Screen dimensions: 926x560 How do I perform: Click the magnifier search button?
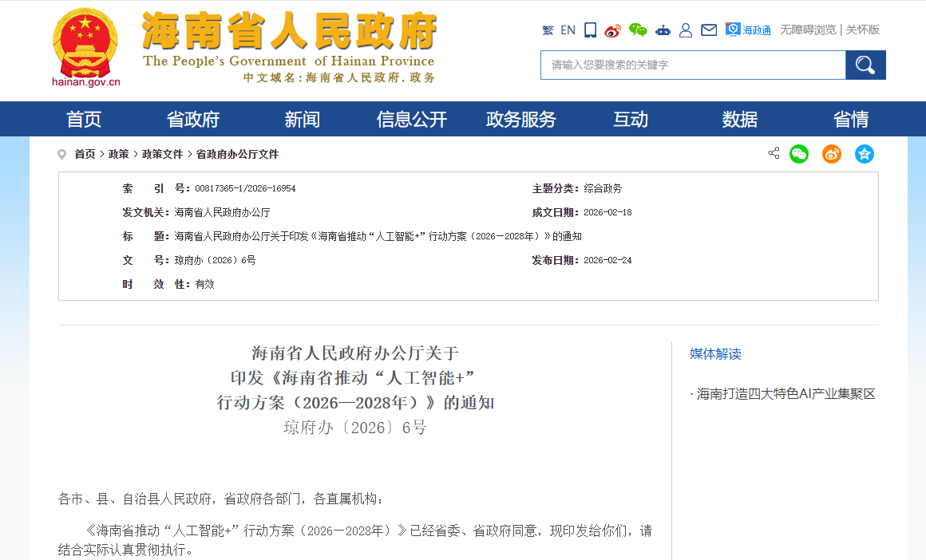coord(865,65)
